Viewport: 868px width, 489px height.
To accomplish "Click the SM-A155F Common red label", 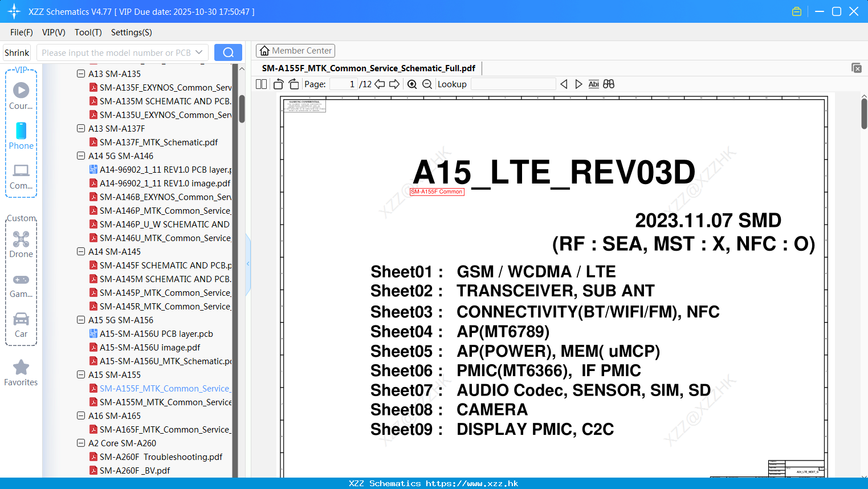I will pyautogui.click(x=437, y=191).
